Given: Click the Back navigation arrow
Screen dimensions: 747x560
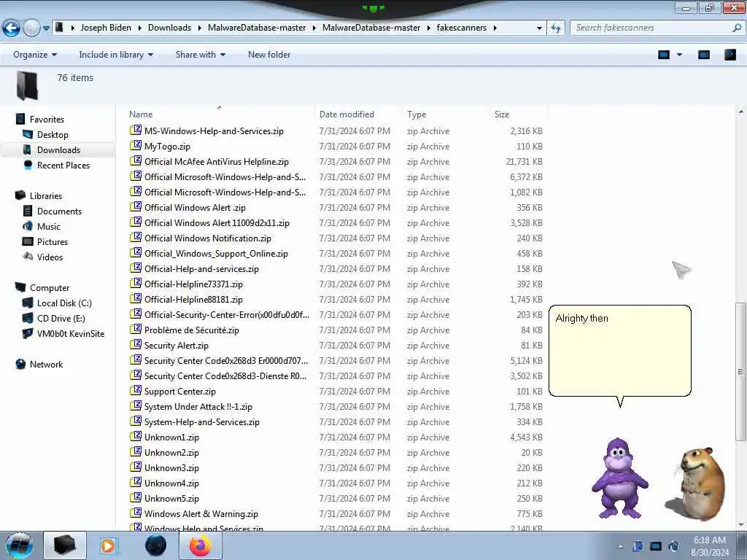Looking at the screenshot, I should 11,28.
